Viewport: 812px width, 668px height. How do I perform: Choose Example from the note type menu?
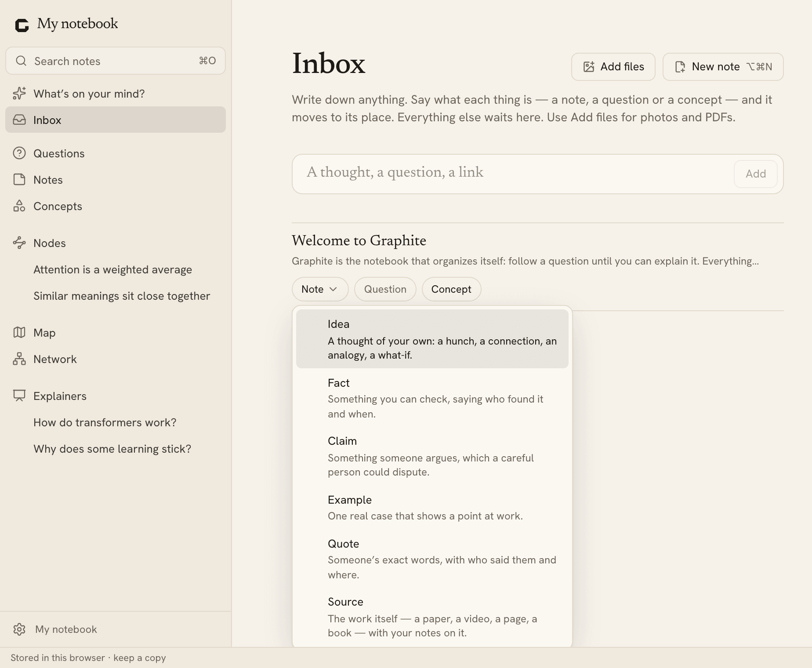coord(432,508)
